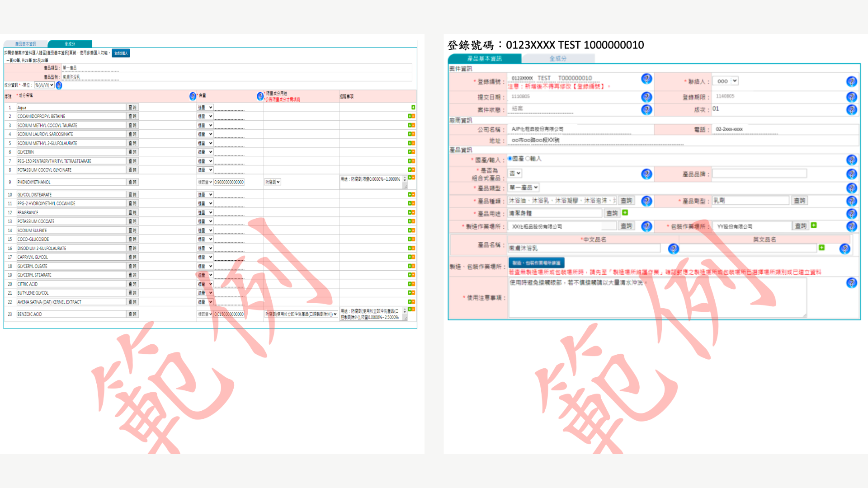Click 查詢 button beside product category 產品種類
The image size is (868, 488).
(626, 201)
